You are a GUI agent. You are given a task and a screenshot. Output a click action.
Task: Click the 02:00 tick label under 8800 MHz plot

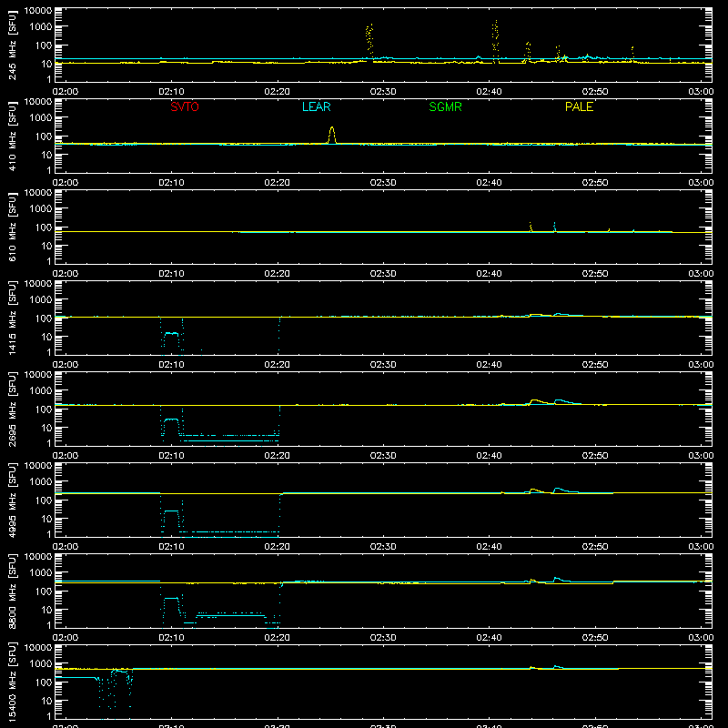(66, 638)
